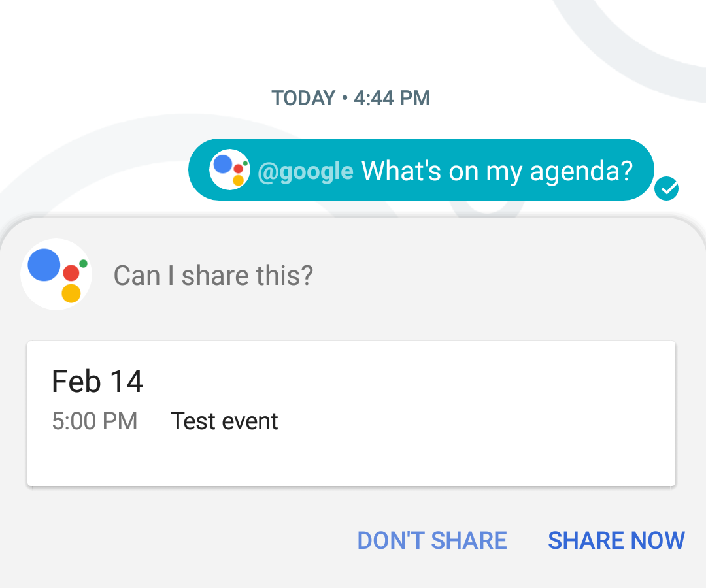Tap the red dot of the large Assistant avatar
Viewport: 706px width, 588px height.
71,273
